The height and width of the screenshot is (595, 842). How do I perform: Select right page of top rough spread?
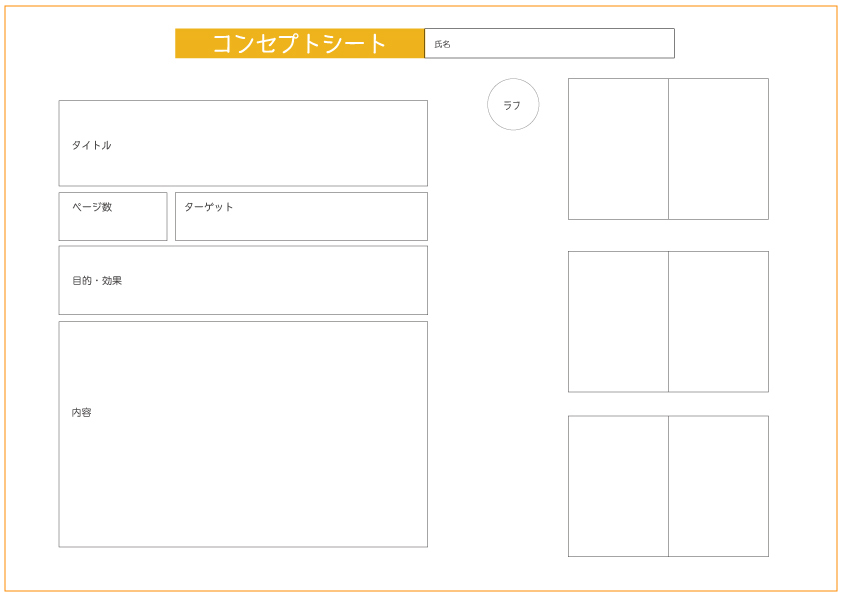point(718,149)
